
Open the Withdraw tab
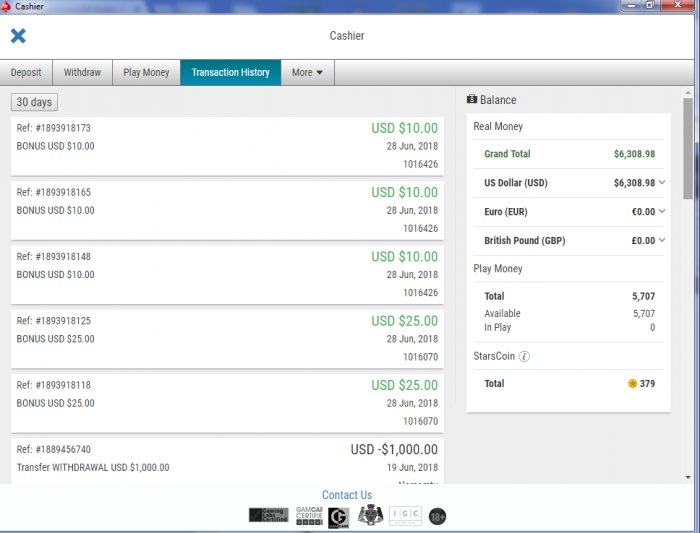pos(82,72)
